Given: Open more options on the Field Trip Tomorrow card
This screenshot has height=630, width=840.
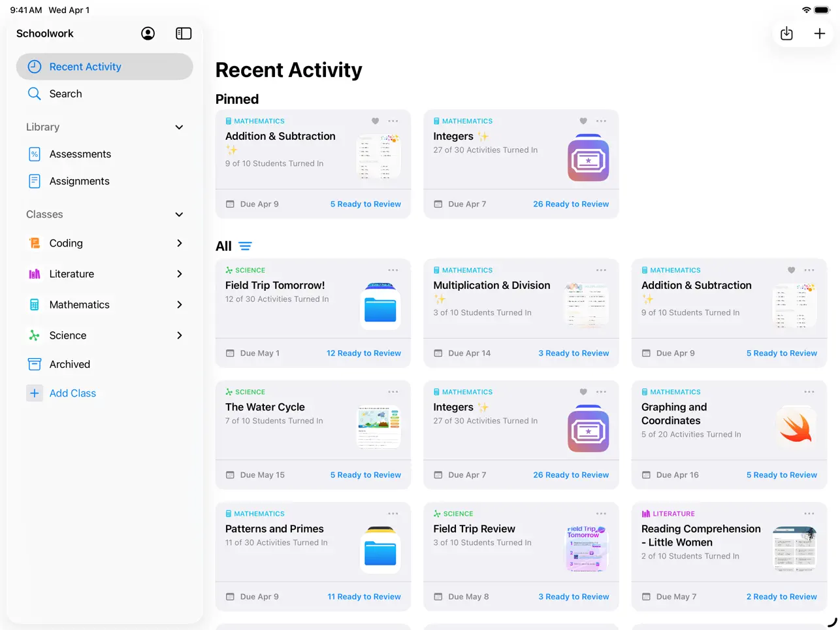Looking at the screenshot, I should pyautogui.click(x=393, y=270).
